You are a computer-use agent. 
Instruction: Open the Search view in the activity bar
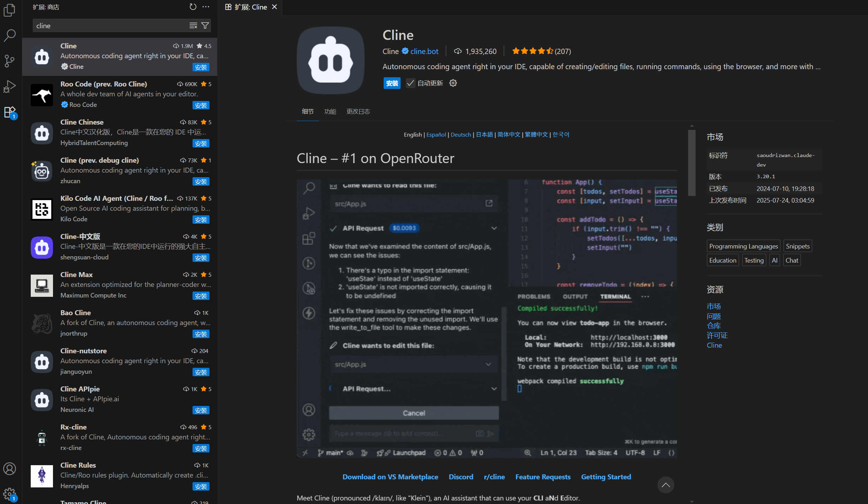coord(10,35)
